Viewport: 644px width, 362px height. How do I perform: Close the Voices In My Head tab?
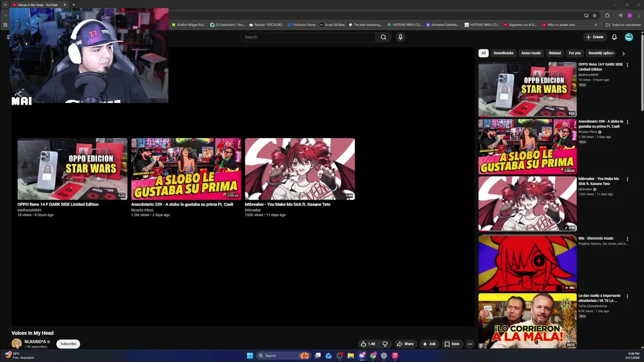point(64,5)
